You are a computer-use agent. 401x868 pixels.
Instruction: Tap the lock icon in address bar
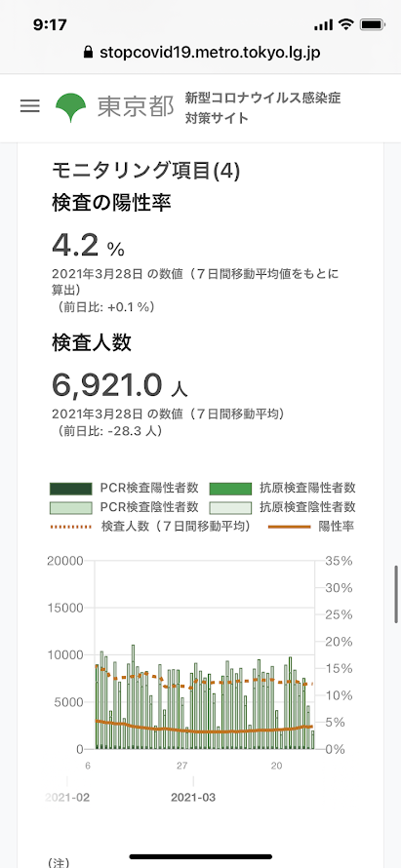pyautogui.click(x=88, y=53)
